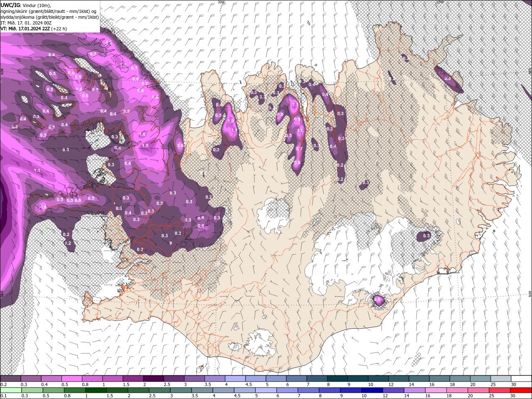Screen dimensions: 532x399
Task: Click the dark mauve snow swatch between 0.2 and 0.3
Action: [x=10, y=379]
